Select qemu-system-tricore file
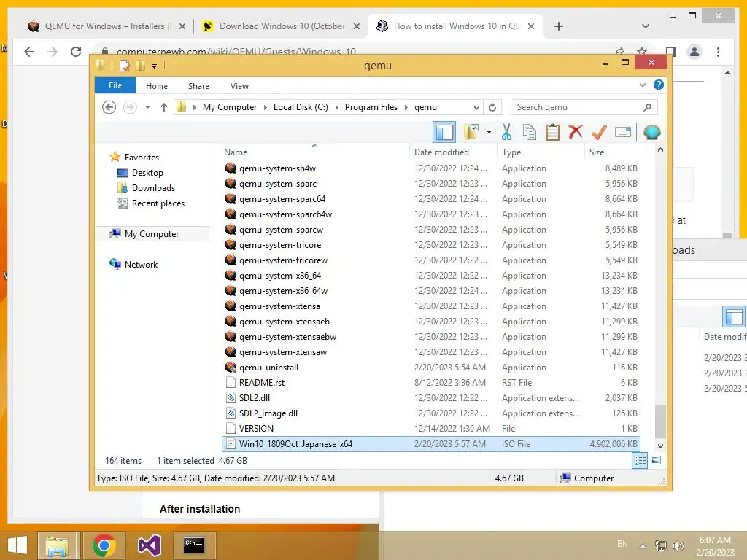 [431, 245]
